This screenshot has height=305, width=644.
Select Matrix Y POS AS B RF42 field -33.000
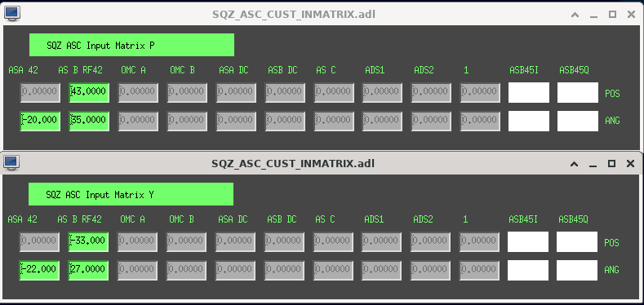[x=88, y=241]
